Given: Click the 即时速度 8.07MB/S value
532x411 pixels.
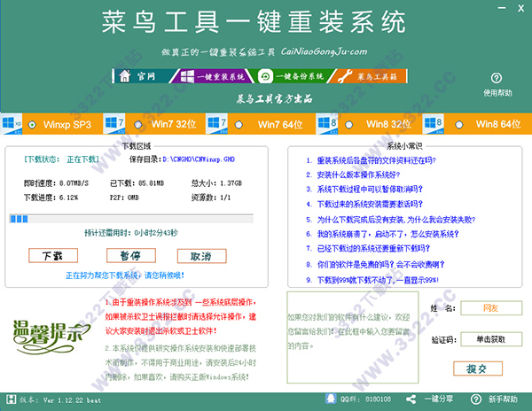Looking at the screenshot, I should pyautogui.click(x=74, y=183).
